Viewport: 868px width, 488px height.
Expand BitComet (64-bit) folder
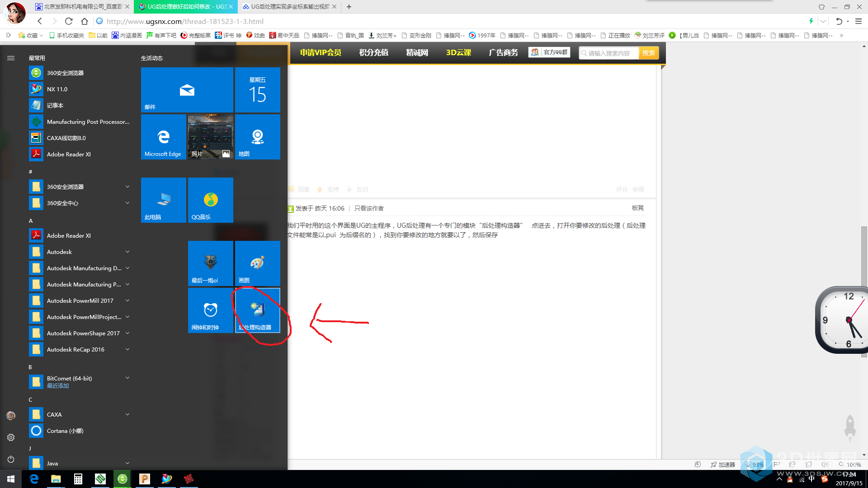pyautogui.click(x=80, y=382)
